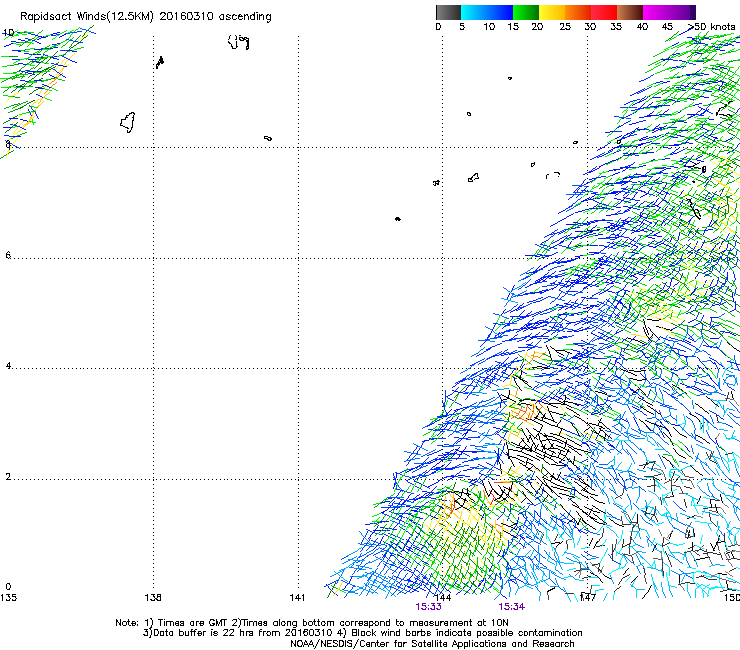Click the purple '15:34' swath time label
The height and width of the screenshot is (650, 740).
pos(512,607)
